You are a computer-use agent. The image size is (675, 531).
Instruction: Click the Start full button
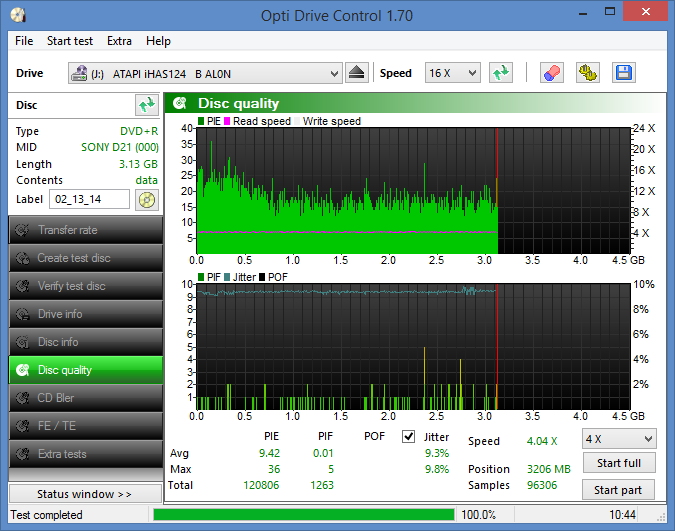[619, 463]
